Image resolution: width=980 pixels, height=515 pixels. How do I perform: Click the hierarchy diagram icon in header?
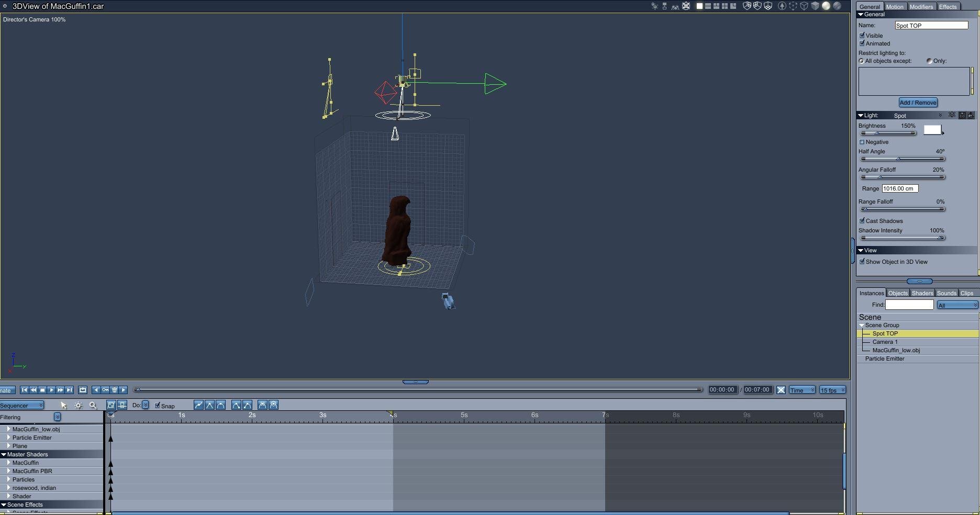tap(664, 6)
